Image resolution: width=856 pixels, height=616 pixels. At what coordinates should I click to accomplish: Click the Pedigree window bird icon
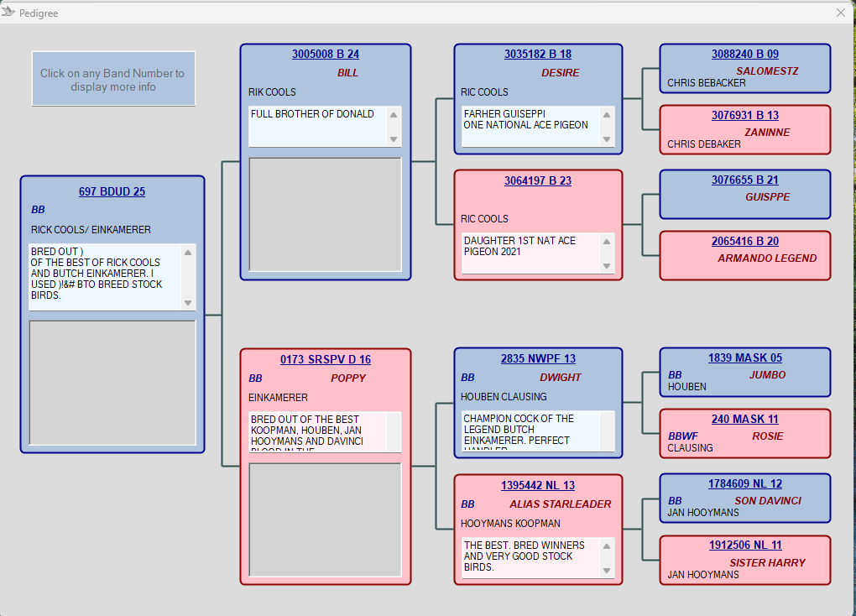pos(8,12)
